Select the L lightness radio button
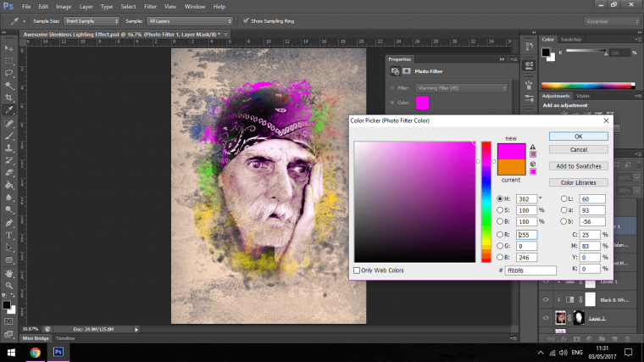644x362 pixels. (x=563, y=199)
